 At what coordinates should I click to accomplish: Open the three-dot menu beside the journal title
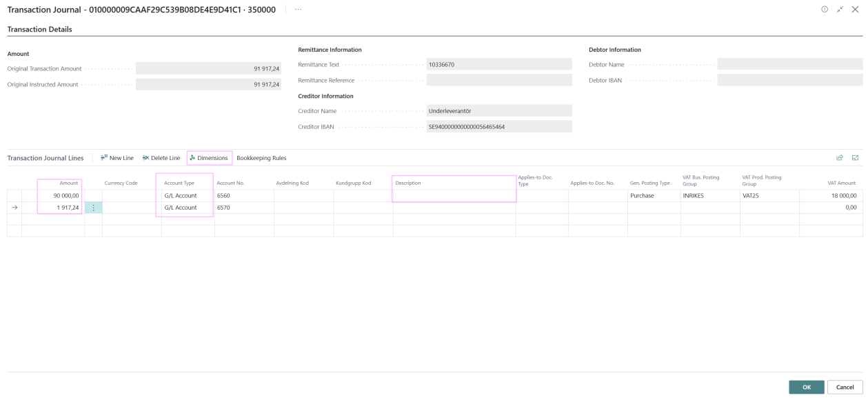[x=298, y=10]
